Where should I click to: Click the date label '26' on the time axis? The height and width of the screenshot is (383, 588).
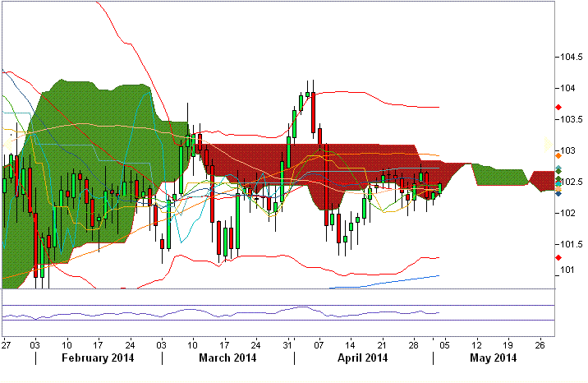pos(539,344)
